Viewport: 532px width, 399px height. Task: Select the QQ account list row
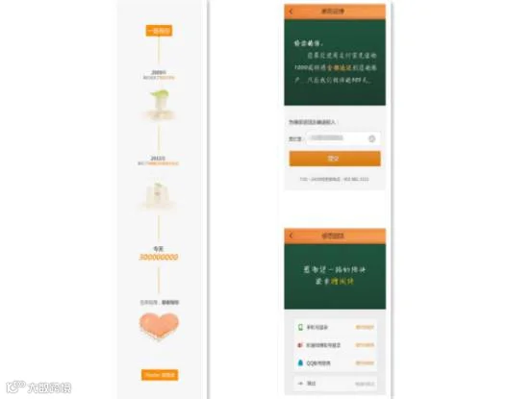coord(335,363)
